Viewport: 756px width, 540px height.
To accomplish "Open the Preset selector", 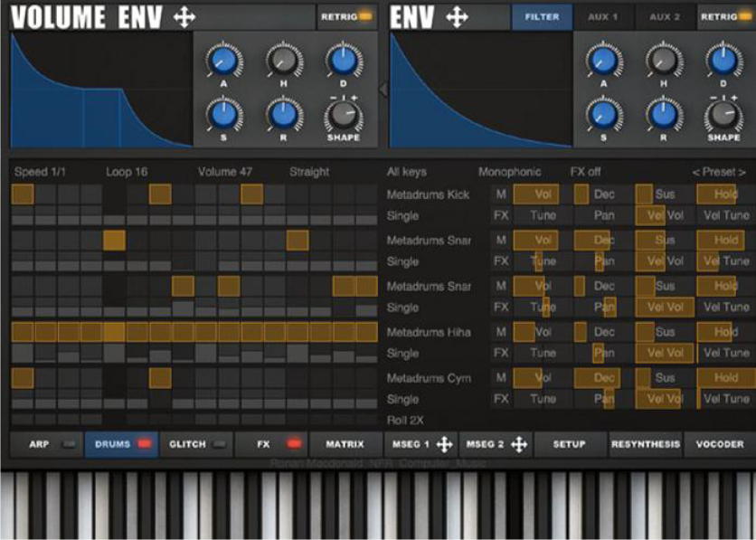I will (x=719, y=172).
